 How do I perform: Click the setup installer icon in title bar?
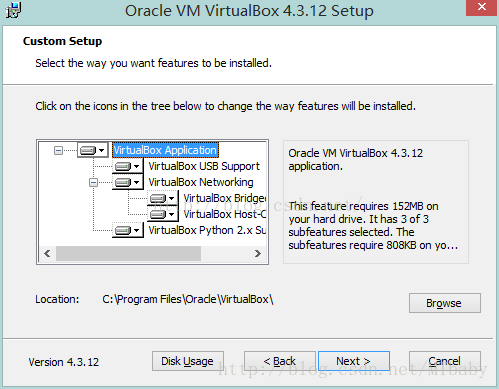point(13,10)
